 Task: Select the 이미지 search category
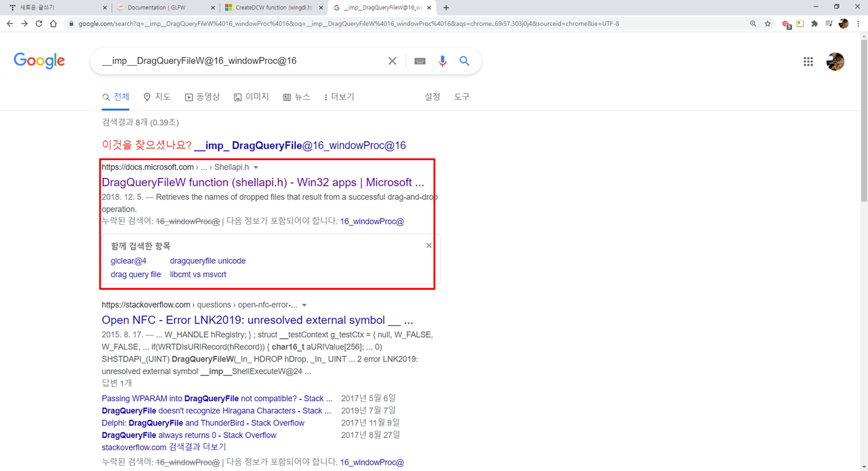tap(252, 97)
